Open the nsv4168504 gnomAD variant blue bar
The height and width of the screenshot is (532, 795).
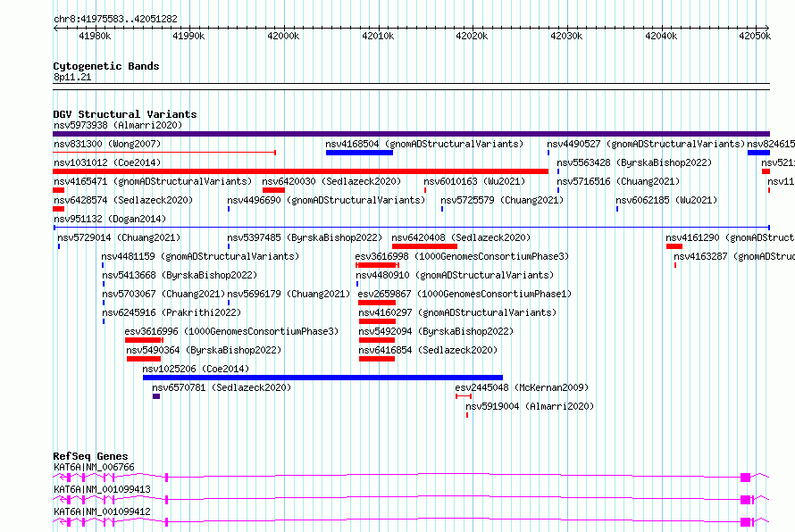click(x=359, y=153)
